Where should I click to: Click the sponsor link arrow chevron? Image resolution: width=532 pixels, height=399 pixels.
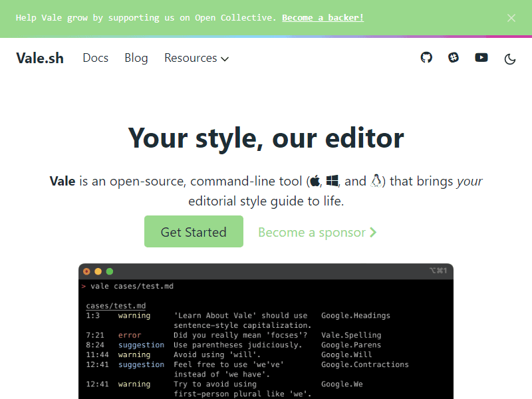(x=373, y=232)
